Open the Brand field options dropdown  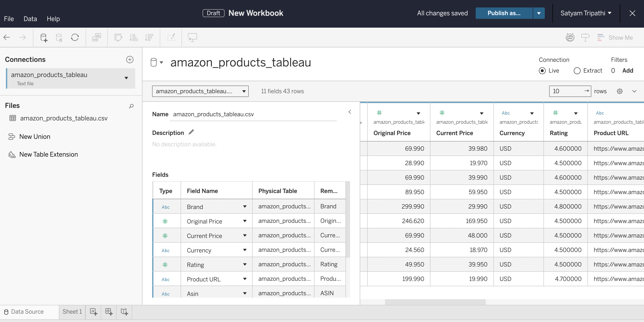click(245, 207)
